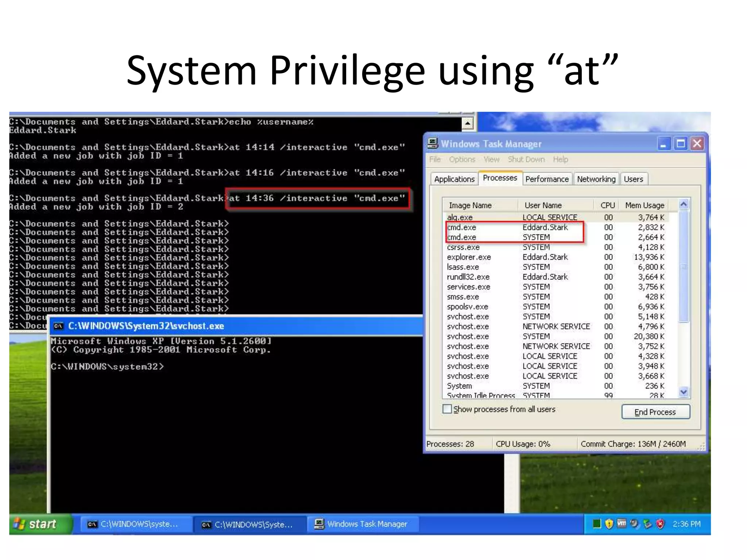Click the Commit Charge status bar entry

(633, 444)
